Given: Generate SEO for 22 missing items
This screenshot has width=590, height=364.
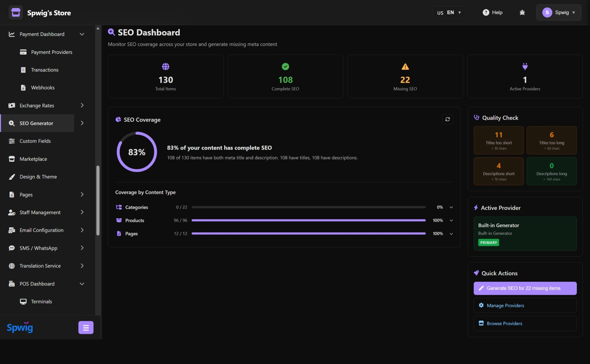Looking at the screenshot, I should (x=525, y=288).
